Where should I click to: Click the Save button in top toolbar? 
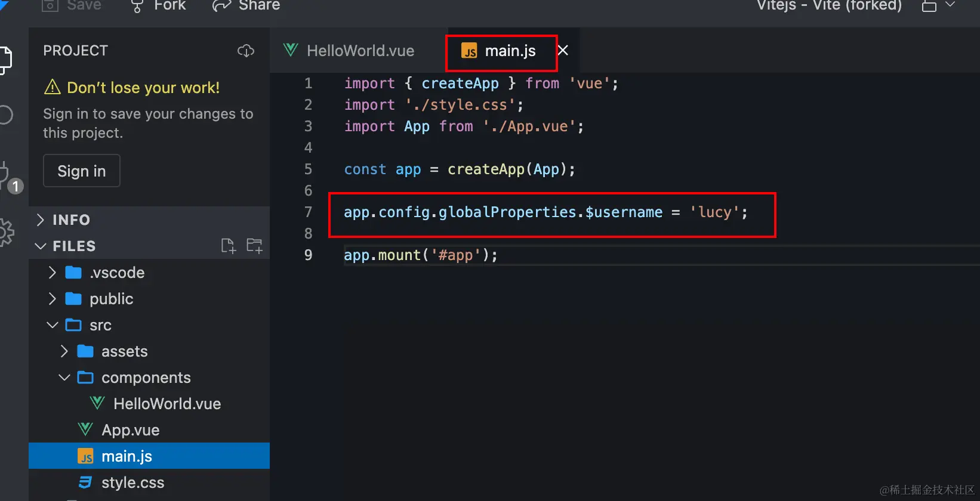[x=71, y=6]
